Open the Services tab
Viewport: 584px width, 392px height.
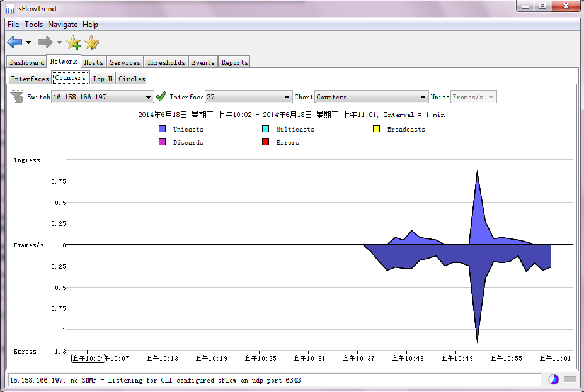[x=125, y=62]
